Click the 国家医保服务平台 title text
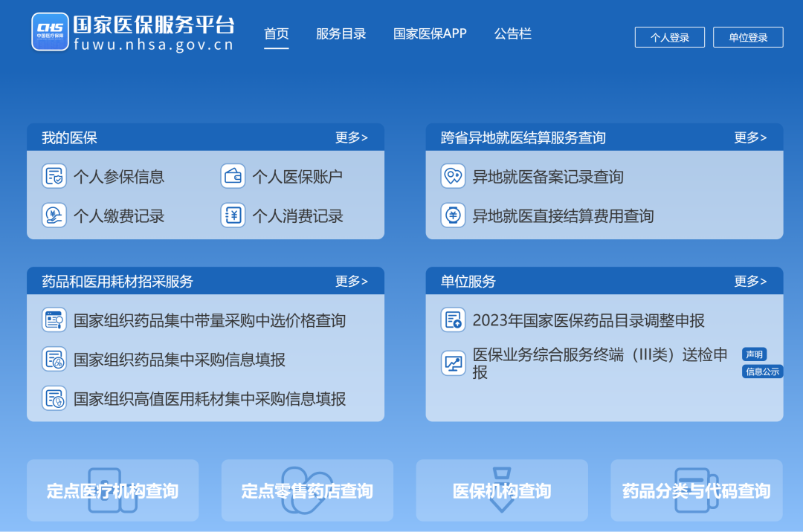 (154, 25)
